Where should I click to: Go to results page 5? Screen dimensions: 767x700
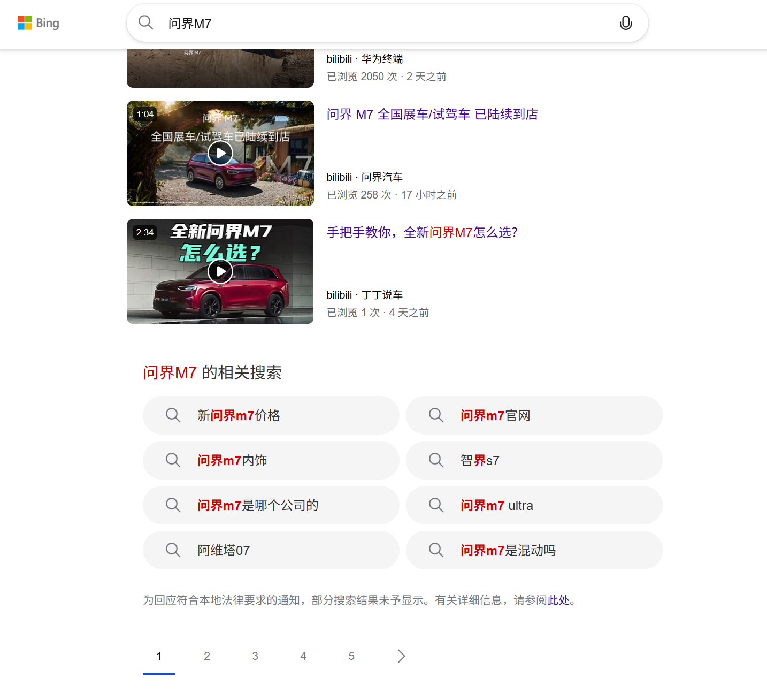click(x=351, y=656)
